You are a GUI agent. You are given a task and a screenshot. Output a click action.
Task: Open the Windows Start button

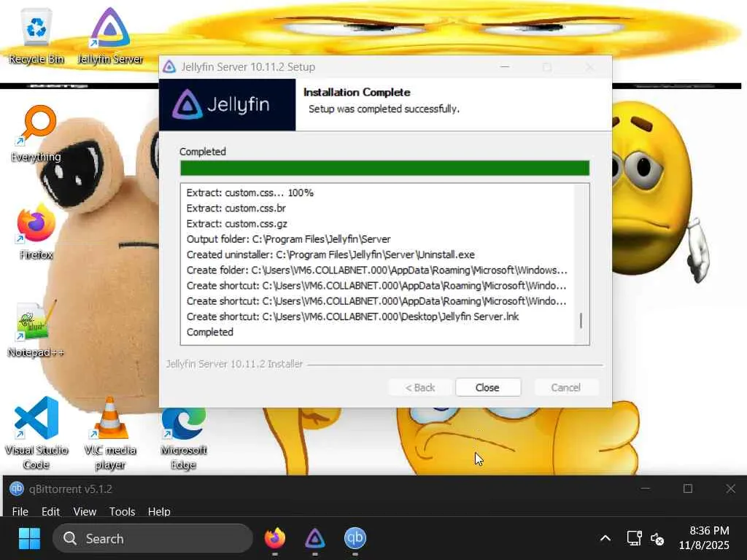click(x=29, y=539)
